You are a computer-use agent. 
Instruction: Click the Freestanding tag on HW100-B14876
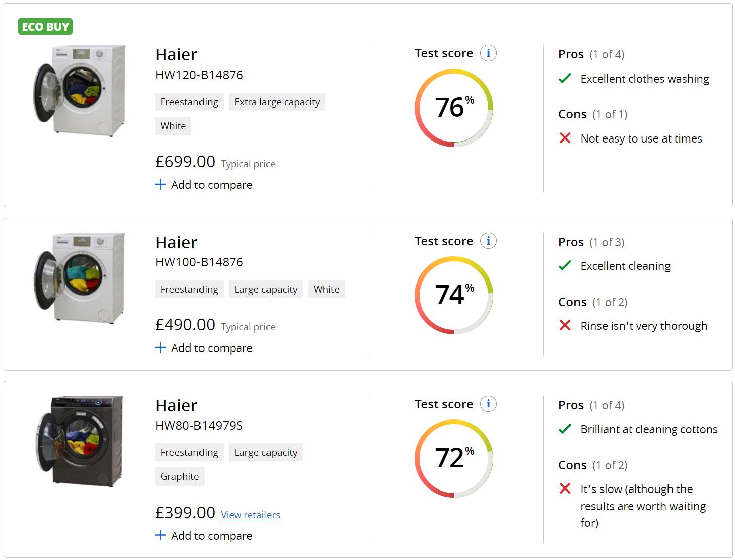coord(189,289)
